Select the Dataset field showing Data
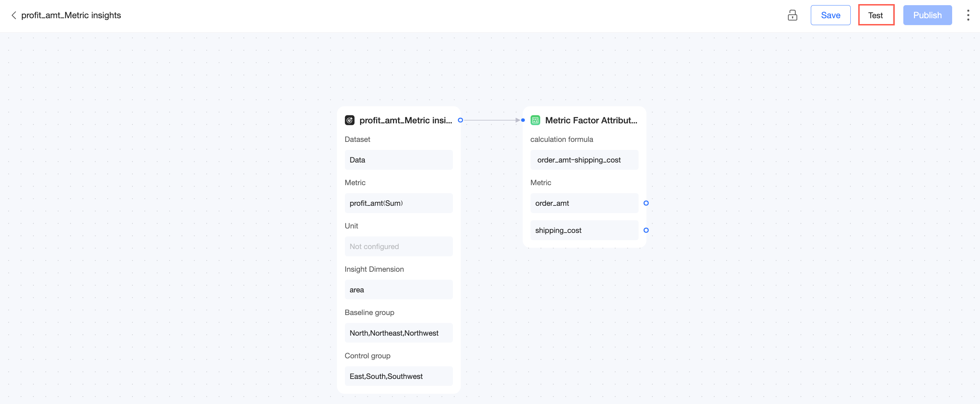The width and height of the screenshot is (980, 404). 398,160
